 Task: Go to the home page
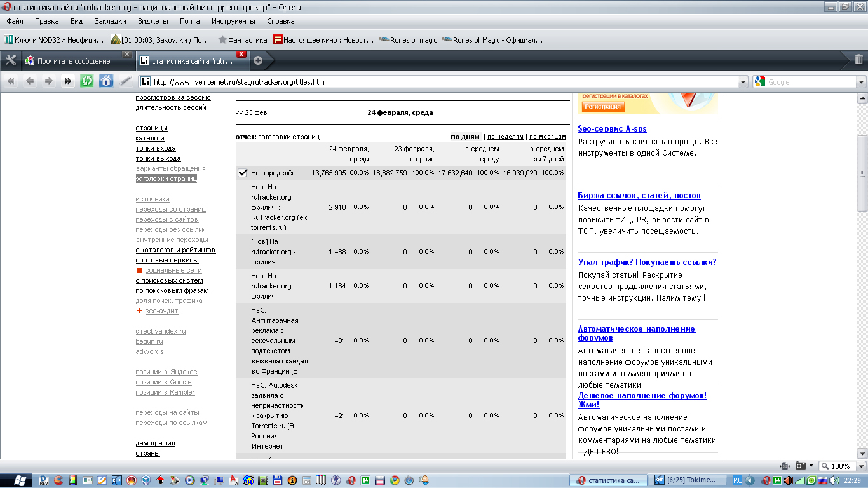click(106, 81)
